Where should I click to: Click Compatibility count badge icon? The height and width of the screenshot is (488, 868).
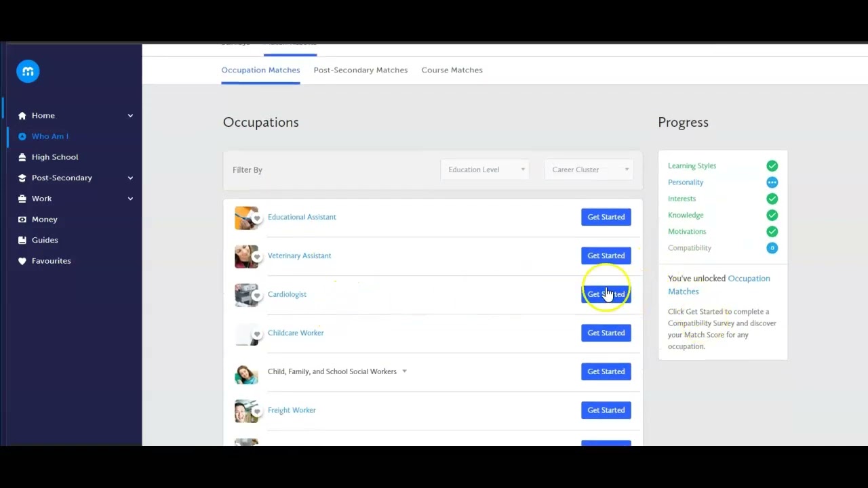point(772,248)
